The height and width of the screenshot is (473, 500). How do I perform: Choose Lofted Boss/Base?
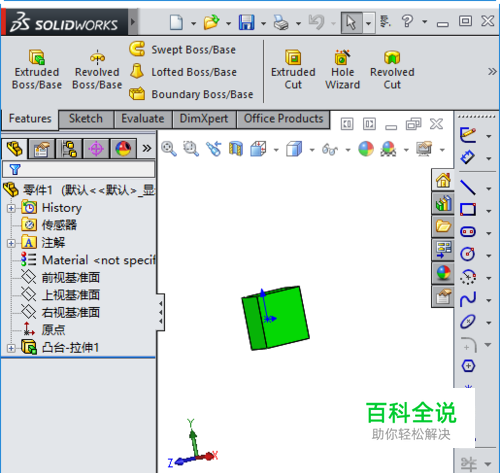tap(183, 72)
